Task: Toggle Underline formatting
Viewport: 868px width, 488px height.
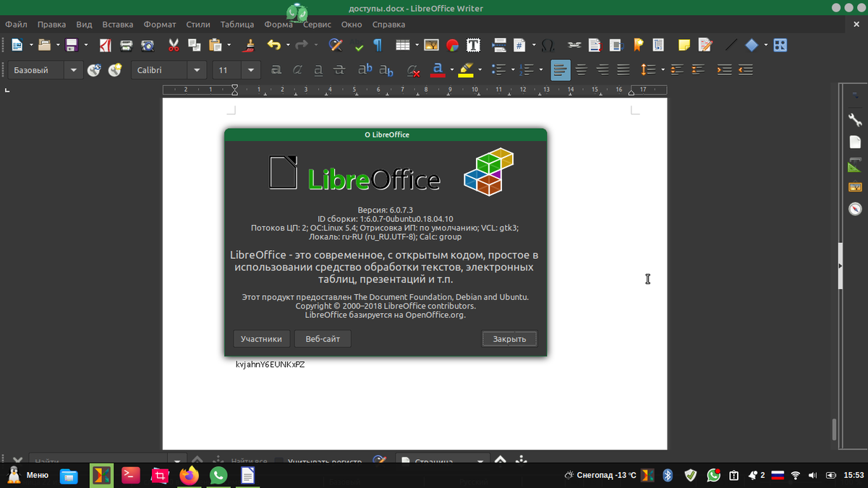Action: click(318, 70)
